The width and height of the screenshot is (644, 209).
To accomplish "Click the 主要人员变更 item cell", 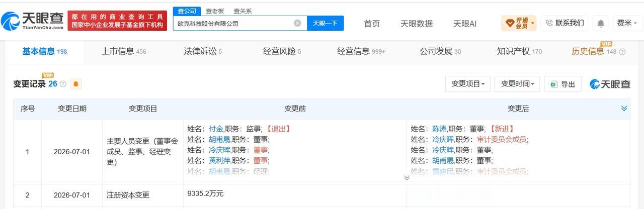I will point(142,152).
